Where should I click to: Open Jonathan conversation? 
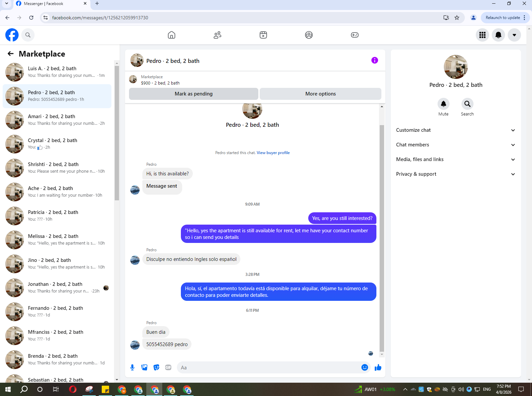tap(57, 288)
